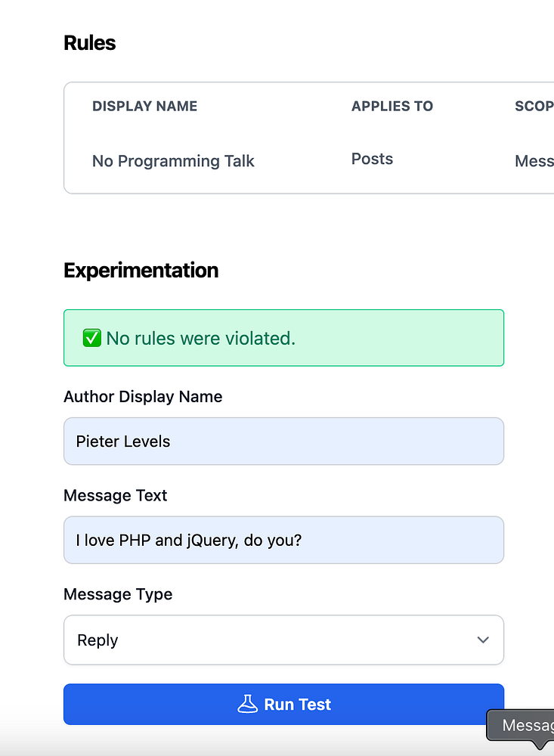
Task: Click the Posts cell in the rules table
Action: (x=372, y=159)
